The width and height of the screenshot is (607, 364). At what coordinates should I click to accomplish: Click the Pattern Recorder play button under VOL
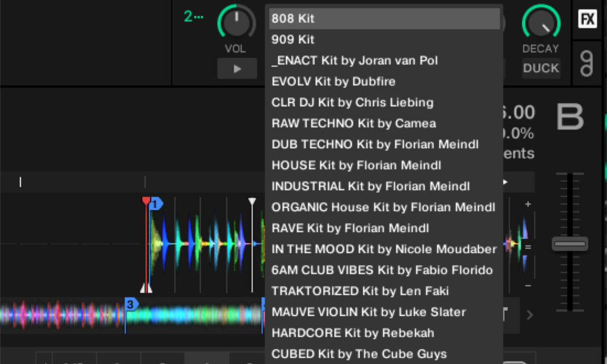[x=237, y=69]
